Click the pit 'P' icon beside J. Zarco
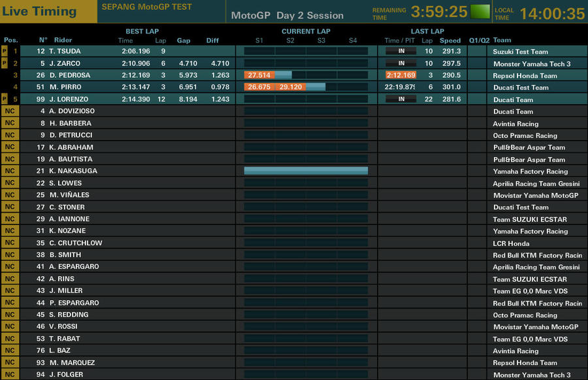The image size is (588, 380). (x=5, y=63)
